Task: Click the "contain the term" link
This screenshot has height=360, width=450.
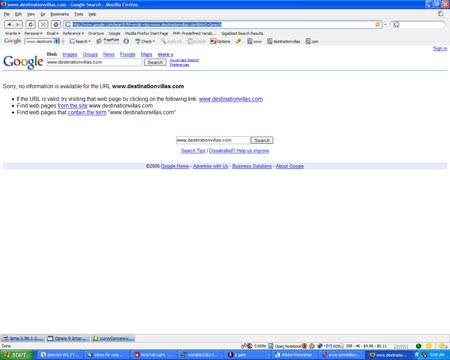Action: [87, 112]
